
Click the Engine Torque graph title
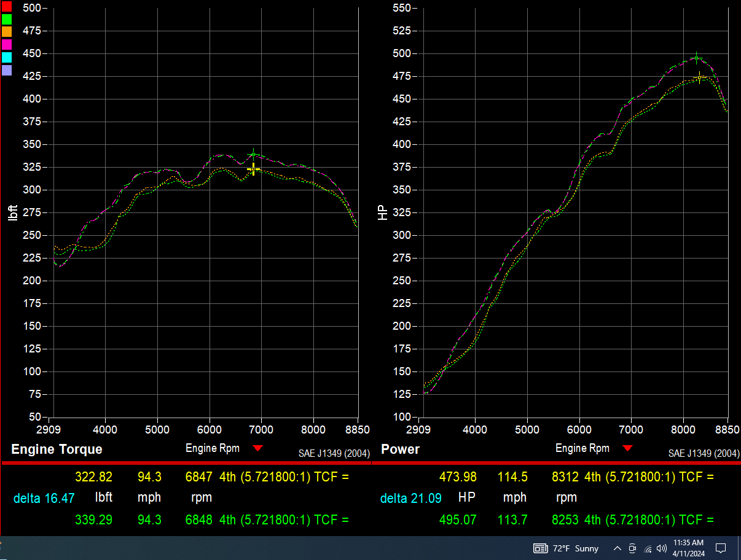point(57,449)
